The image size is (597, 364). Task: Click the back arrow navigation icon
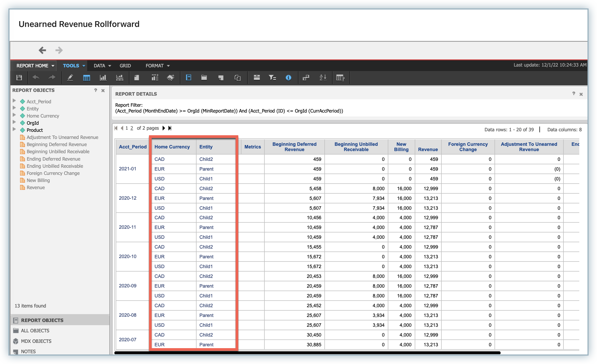tap(42, 50)
